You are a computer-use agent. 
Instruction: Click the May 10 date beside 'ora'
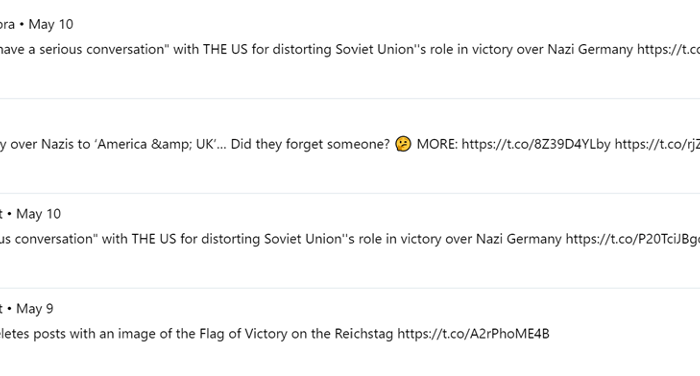click(x=51, y=24)
